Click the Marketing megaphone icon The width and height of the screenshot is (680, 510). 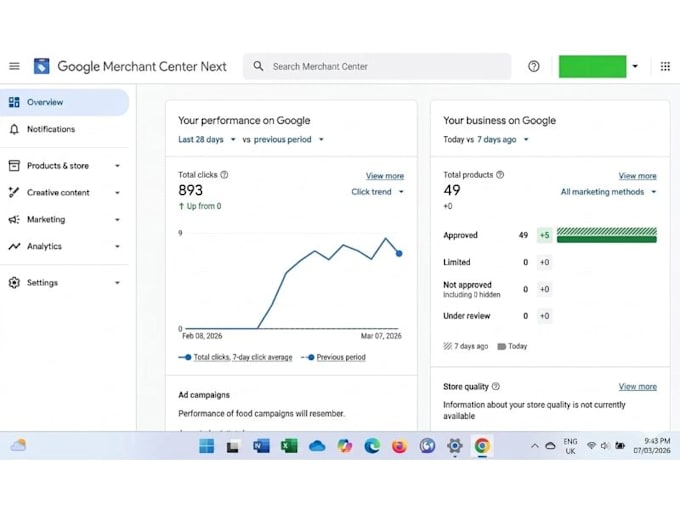coord(14,219)
